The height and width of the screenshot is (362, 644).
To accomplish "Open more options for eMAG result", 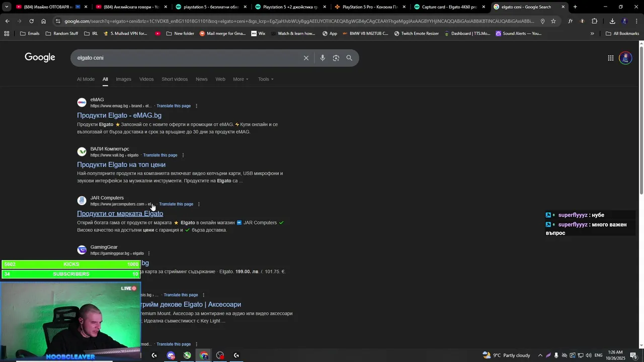I will [x=196, y=106].
